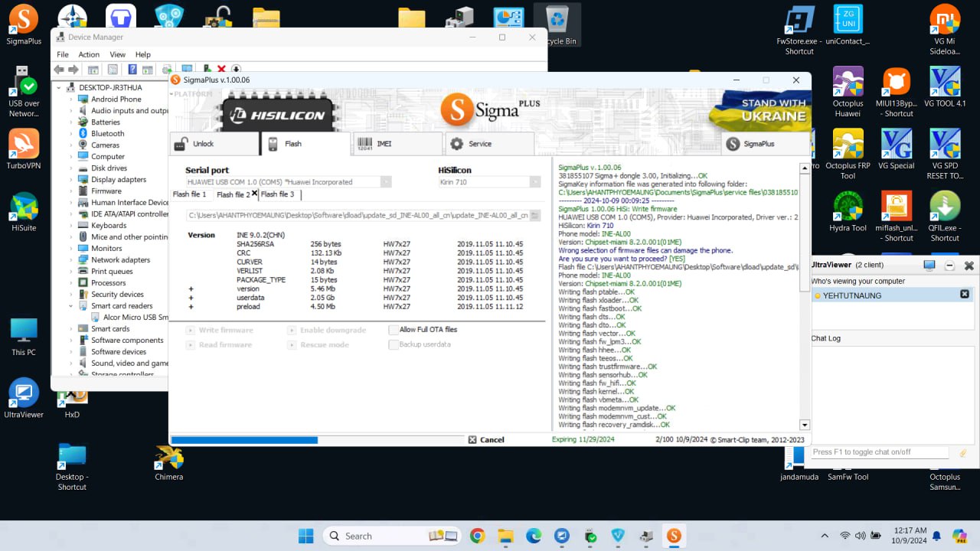Expand the preload row plus sign
The image size is (980, 551).
[191, 307]
